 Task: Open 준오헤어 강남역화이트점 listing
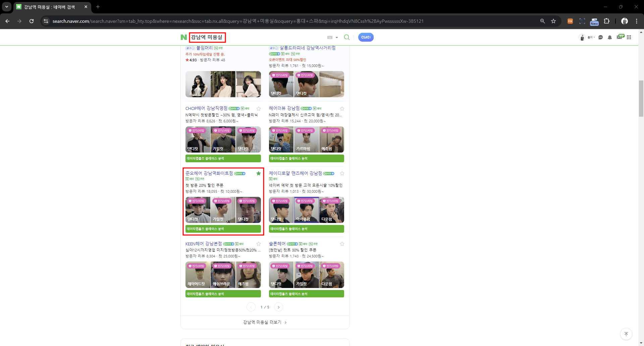[209, 173]
